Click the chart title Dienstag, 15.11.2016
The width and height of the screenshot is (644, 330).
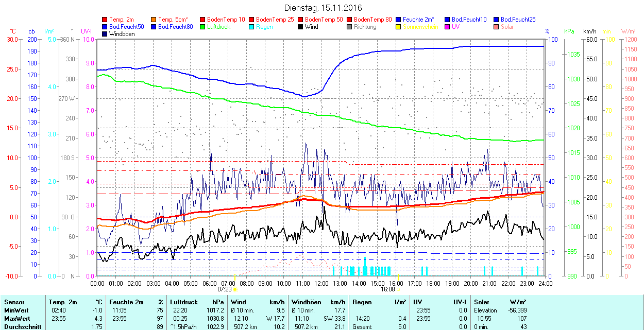[x=323, y=8]
